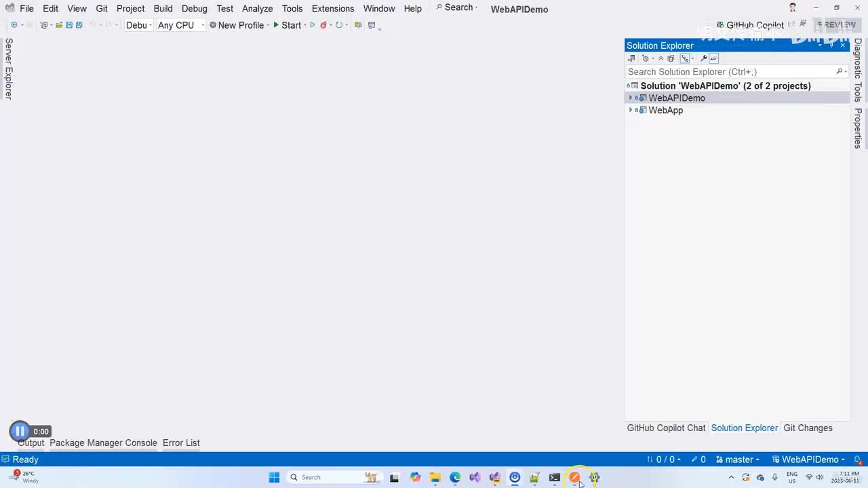This screenshot has height=488, width=868.
Task: Open the Project menu
Action: 130,9
